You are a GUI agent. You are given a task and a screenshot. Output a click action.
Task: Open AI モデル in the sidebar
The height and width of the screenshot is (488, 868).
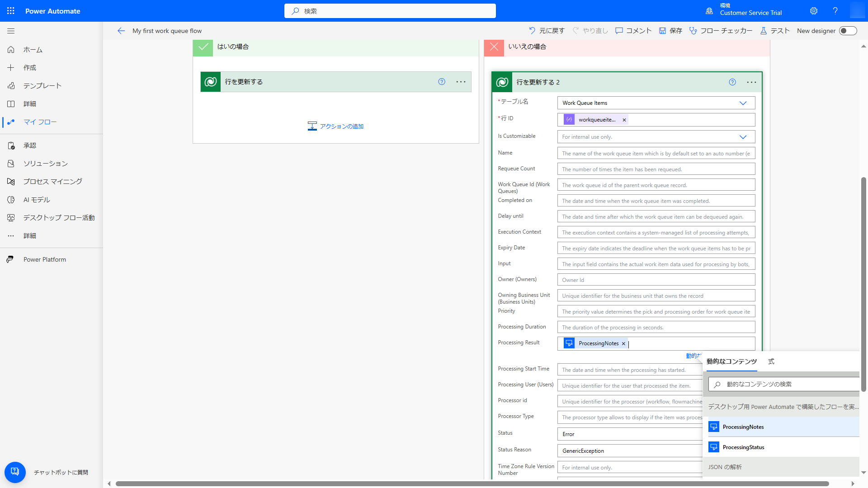click(52, 200)
